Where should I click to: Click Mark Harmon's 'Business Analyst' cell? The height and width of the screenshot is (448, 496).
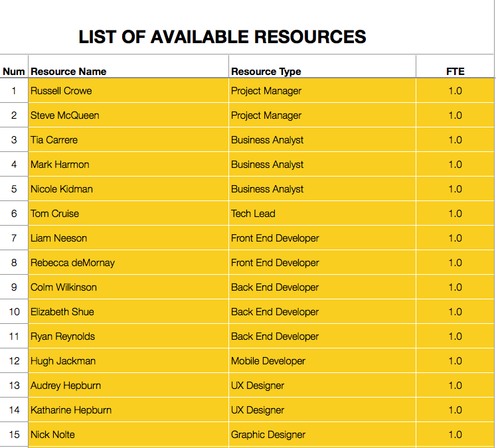pyautogui.click(x=322, y=165)
